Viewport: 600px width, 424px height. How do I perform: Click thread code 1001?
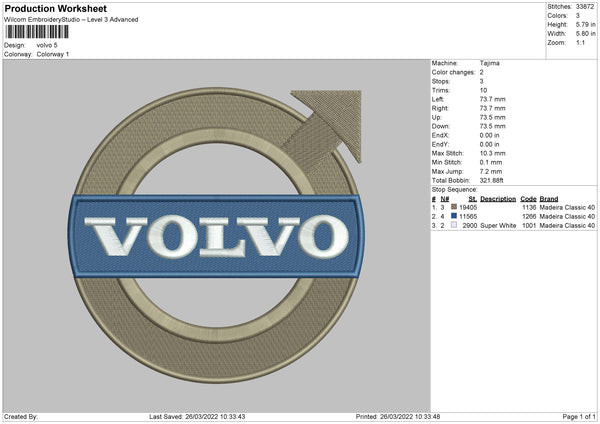click(x=529, y=226)
